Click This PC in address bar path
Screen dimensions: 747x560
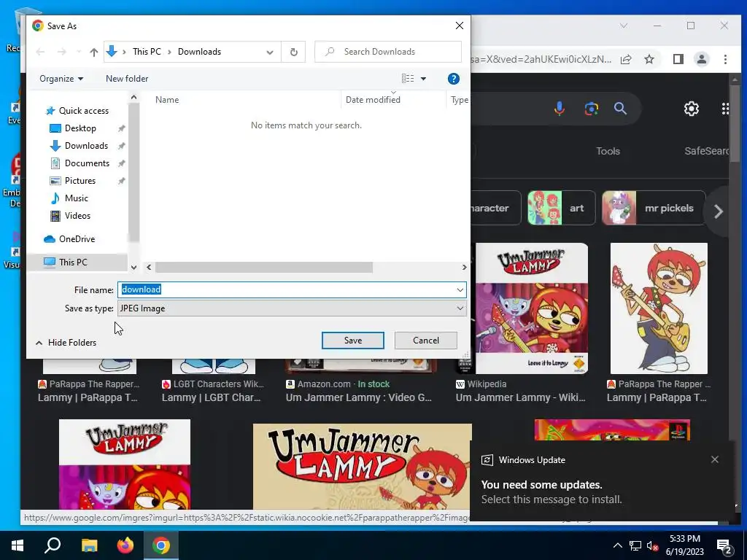click(x=147, y=52)
